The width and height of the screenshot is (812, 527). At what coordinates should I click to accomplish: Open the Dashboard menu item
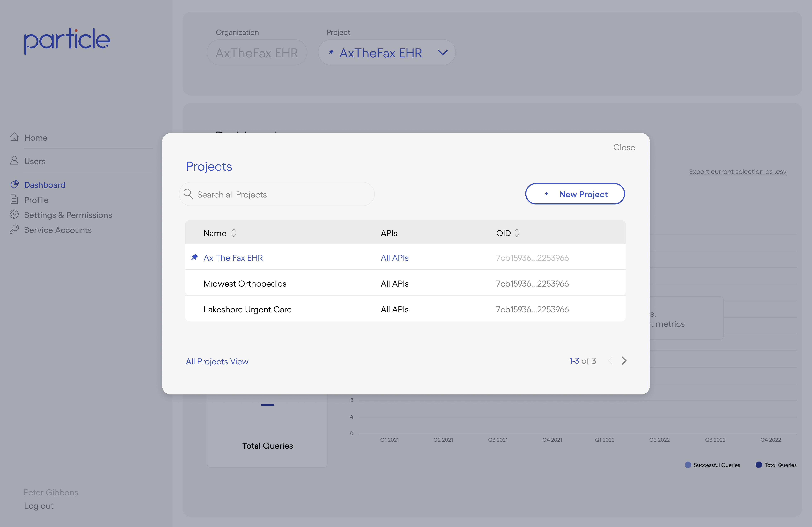click(45, 185)
